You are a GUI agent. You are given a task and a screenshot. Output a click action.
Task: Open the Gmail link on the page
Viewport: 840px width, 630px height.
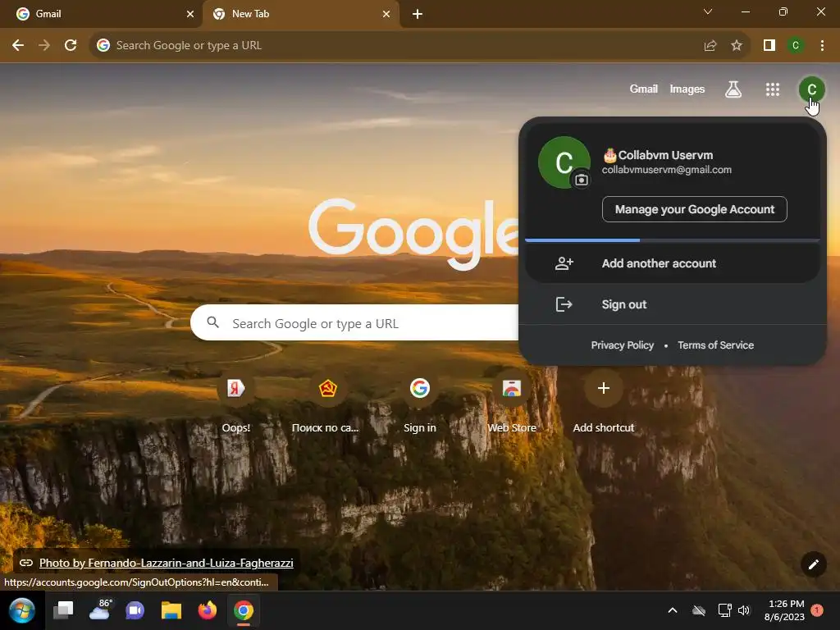pos(643,89)
